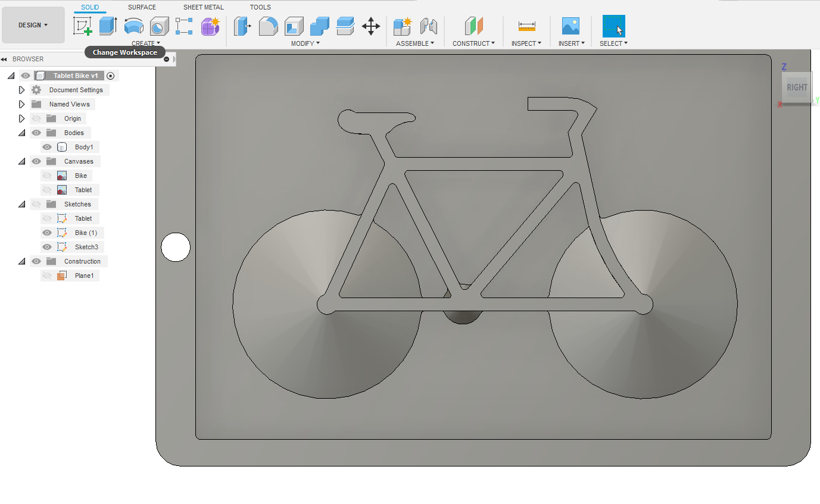Expand the Origin folder
Screen dimensions: 820x504
22,118
